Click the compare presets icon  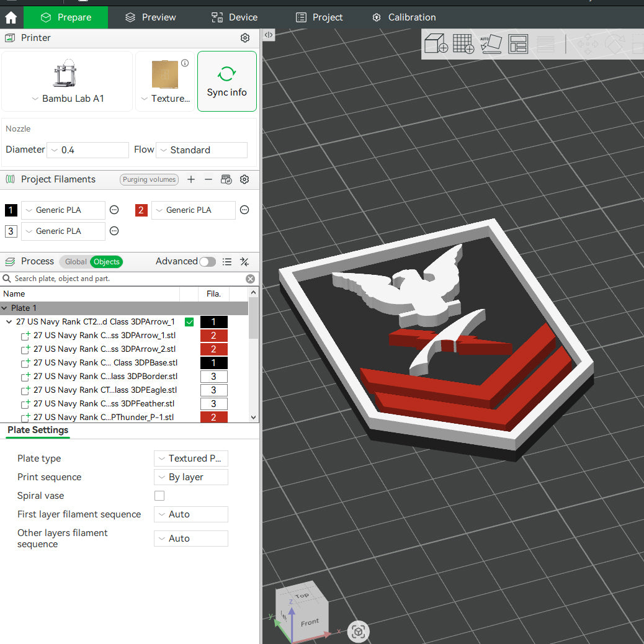244,262
